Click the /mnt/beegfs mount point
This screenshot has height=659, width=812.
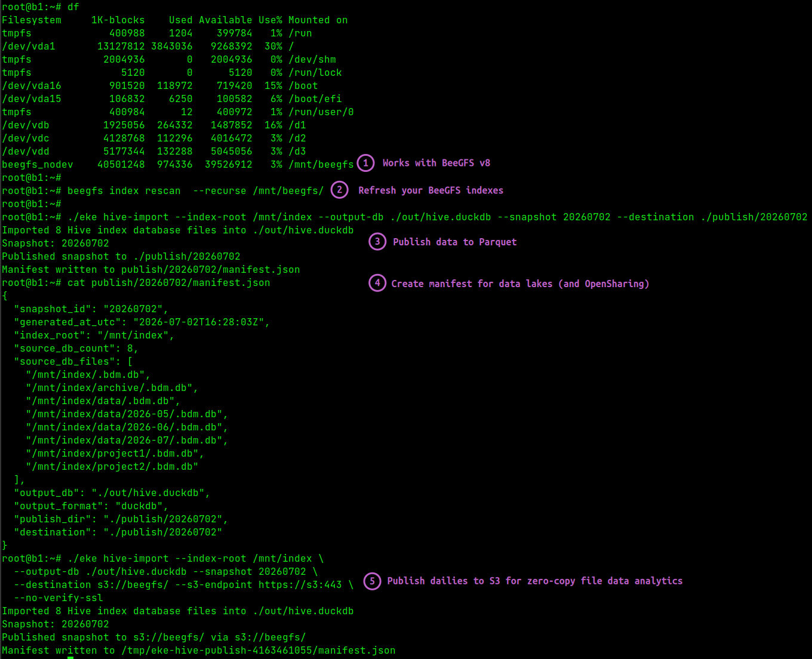[x=321, y=165]
